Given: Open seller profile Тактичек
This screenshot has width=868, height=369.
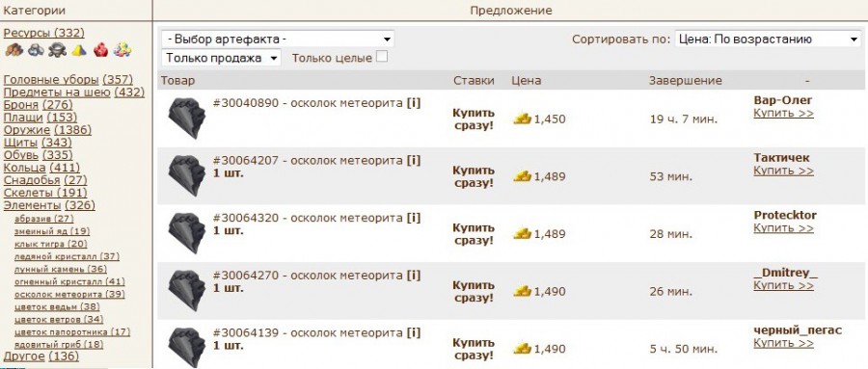Looking at the screenshot, I should [x=781, y=158].
